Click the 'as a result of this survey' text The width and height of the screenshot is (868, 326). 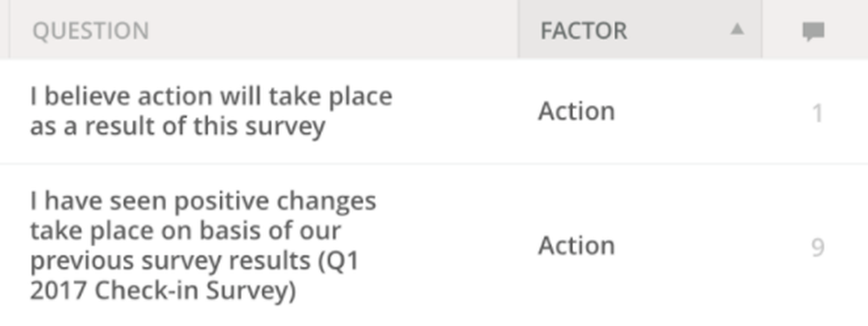pos(178,127)
